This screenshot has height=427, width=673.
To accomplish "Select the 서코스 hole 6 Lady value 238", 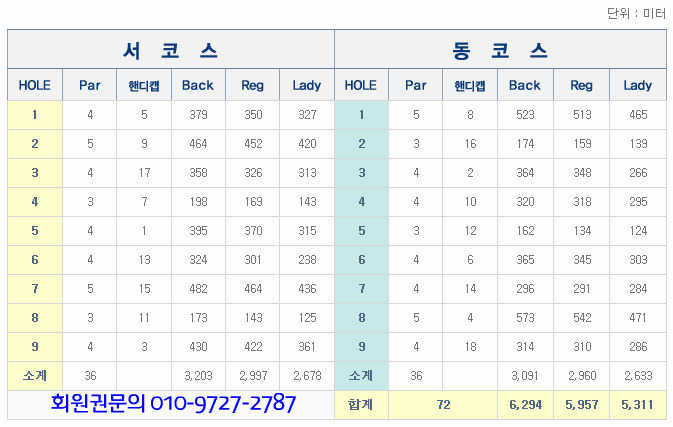I will [307, 260].
